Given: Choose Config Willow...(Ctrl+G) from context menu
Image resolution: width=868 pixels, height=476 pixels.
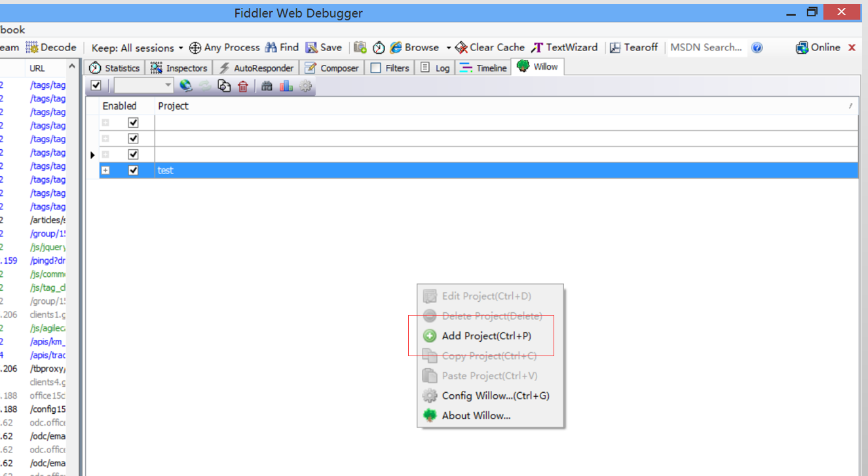Looking at the screenshot, I should pos(490,395).
